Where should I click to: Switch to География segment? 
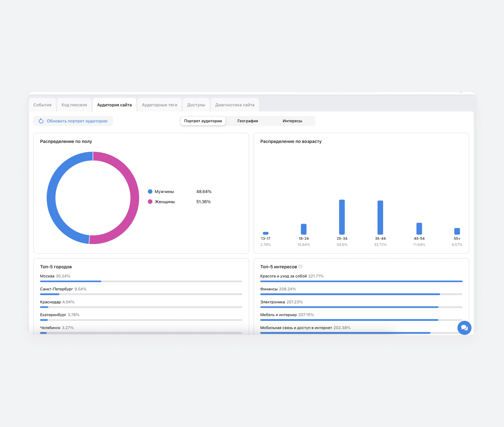247,121
